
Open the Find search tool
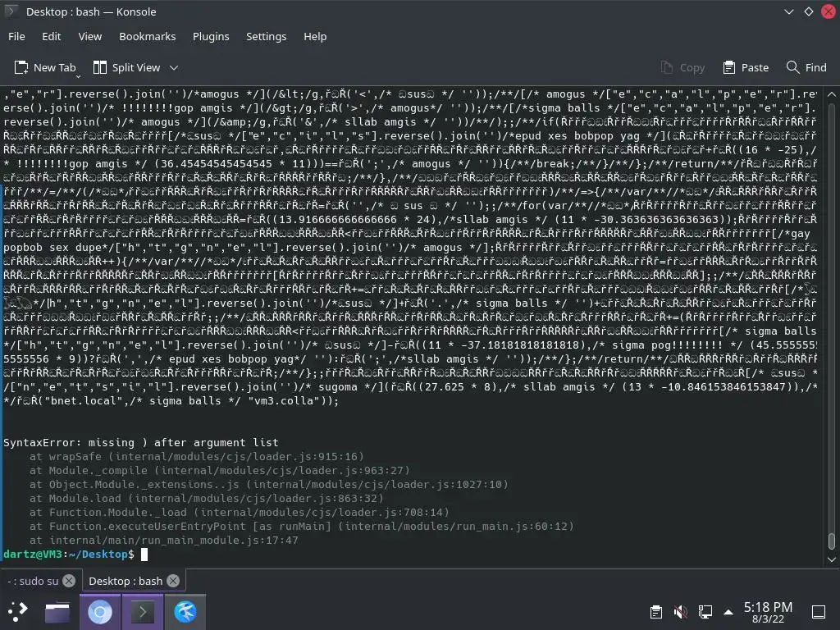(x=806, y=67)
